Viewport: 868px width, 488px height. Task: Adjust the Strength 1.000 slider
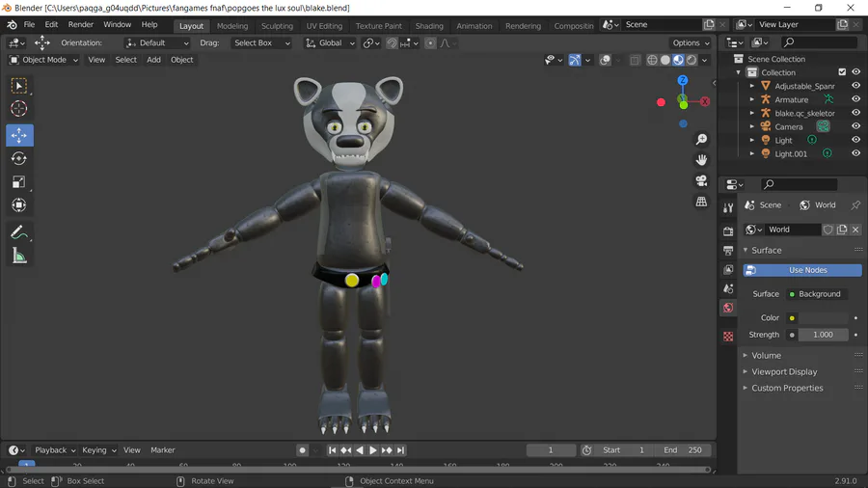click(824, 335)
